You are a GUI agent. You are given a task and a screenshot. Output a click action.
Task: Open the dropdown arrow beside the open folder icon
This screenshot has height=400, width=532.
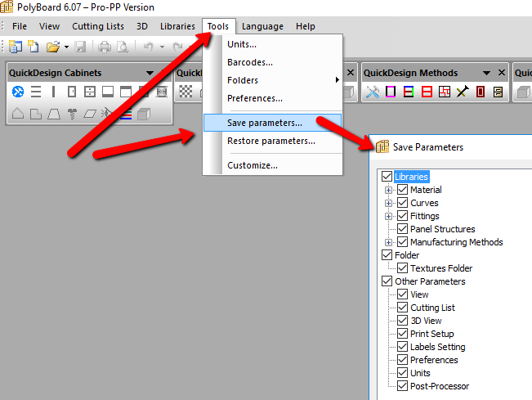[66, 47]
